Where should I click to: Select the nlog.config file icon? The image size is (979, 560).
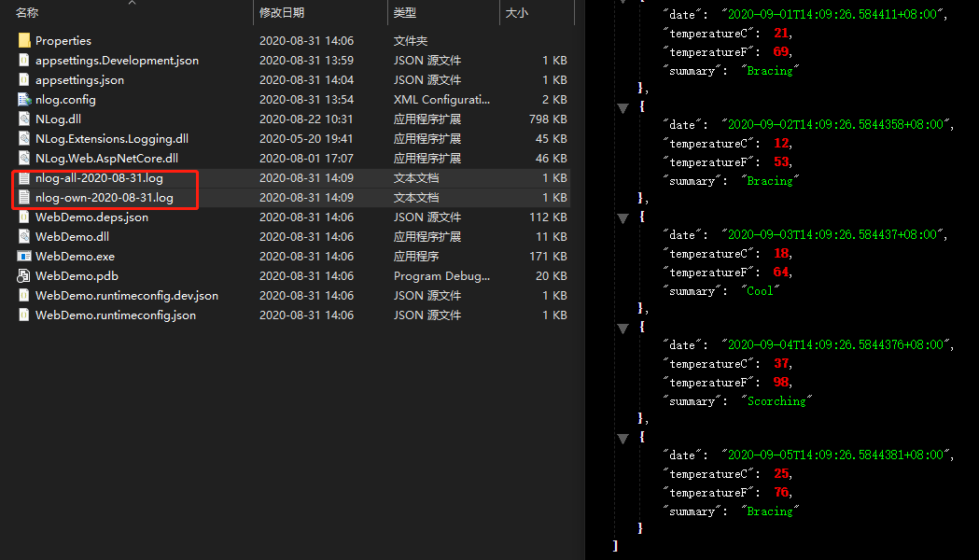[x=24, y=99]
